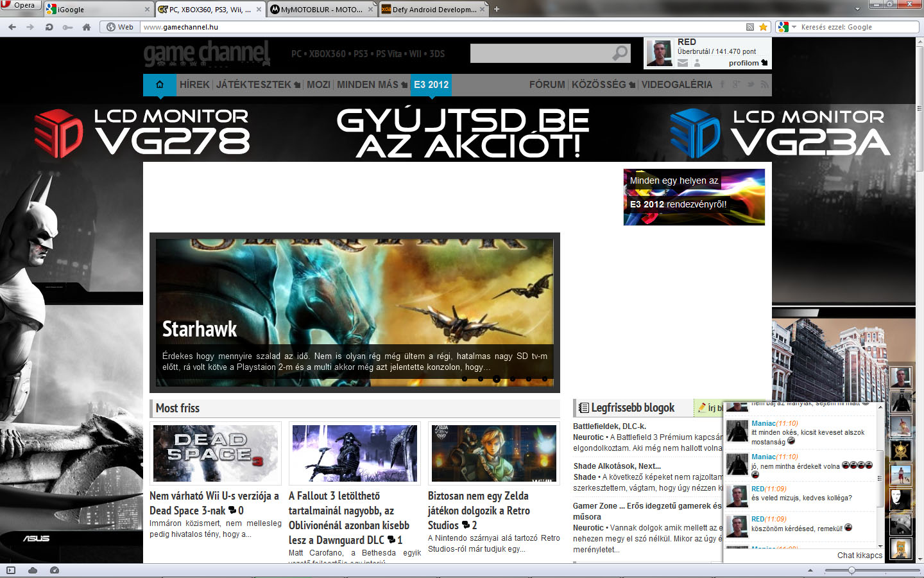
Task: Bookmark page with the yellow star icon
Action: 763,27
